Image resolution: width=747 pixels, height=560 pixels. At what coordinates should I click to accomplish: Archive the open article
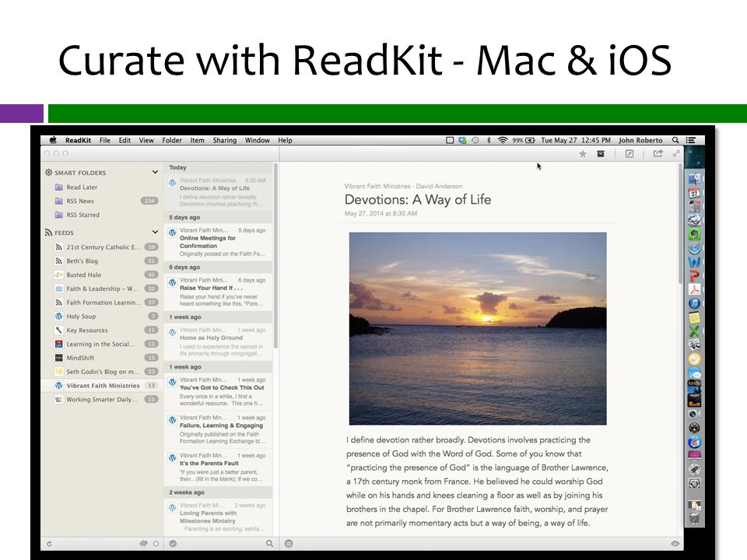[601, 154]
